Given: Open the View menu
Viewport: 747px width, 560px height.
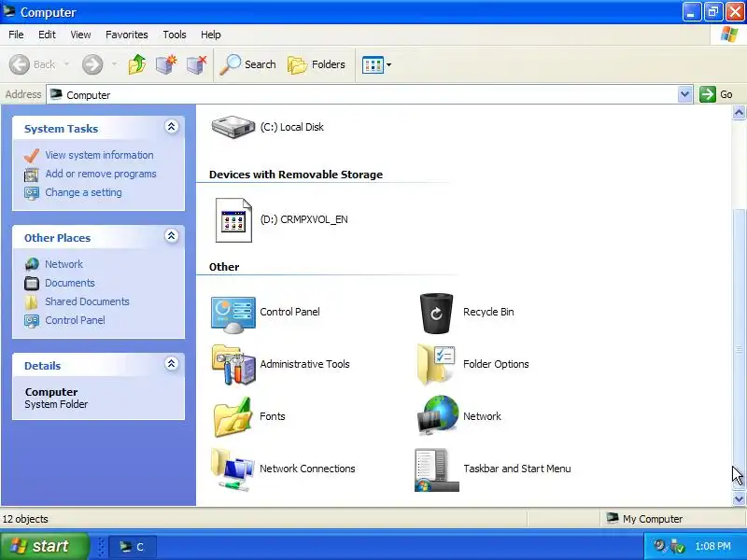Looking at the screenshot, I should (x=80, y=35).
